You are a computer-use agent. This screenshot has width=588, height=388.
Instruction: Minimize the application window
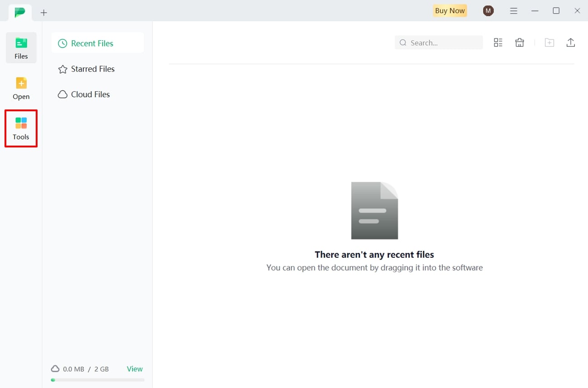tap(535, 11)
